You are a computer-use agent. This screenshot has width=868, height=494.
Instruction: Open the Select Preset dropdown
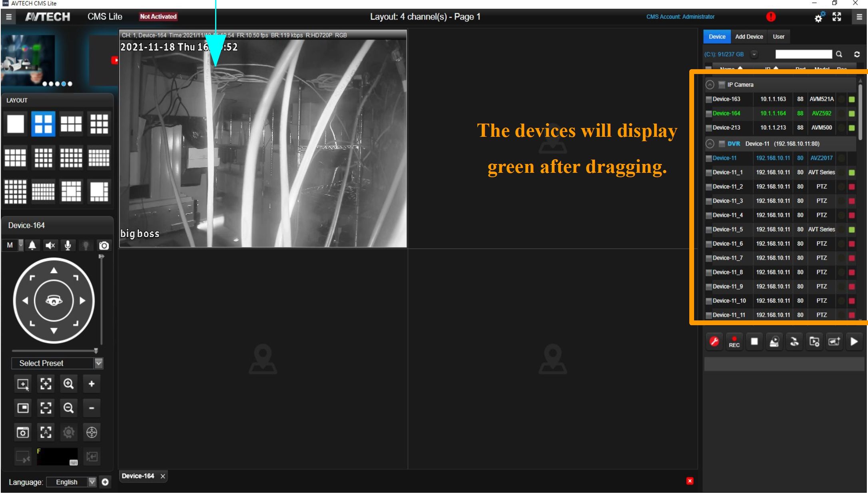98,363
